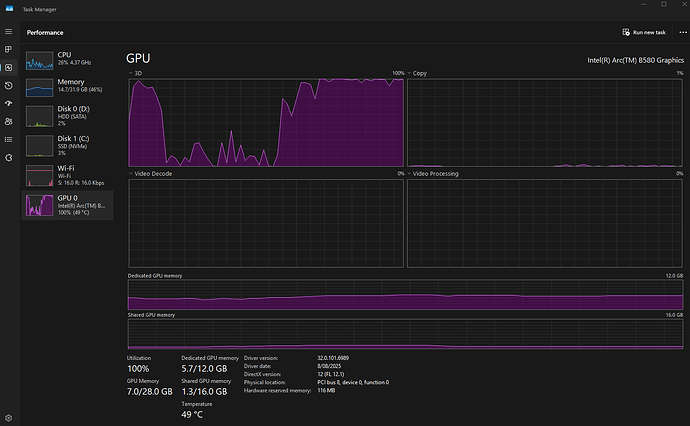
Task: Go to the Processes page icon
Action: point(8,49)
